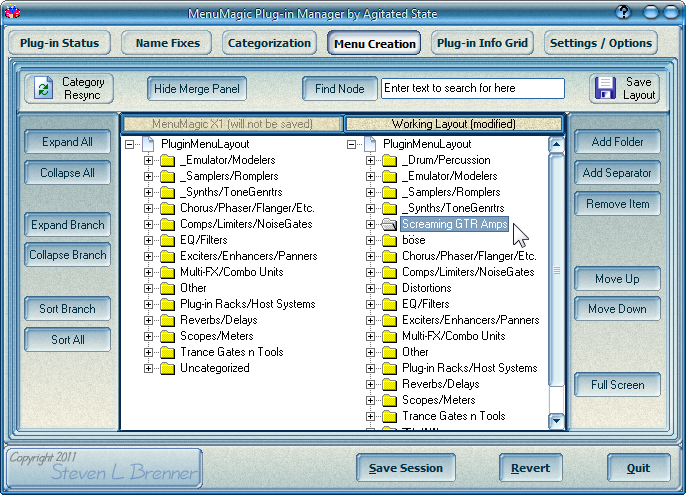686x495 pixels.
Task: Click the Add Folder button
Action: coord(617,142)
